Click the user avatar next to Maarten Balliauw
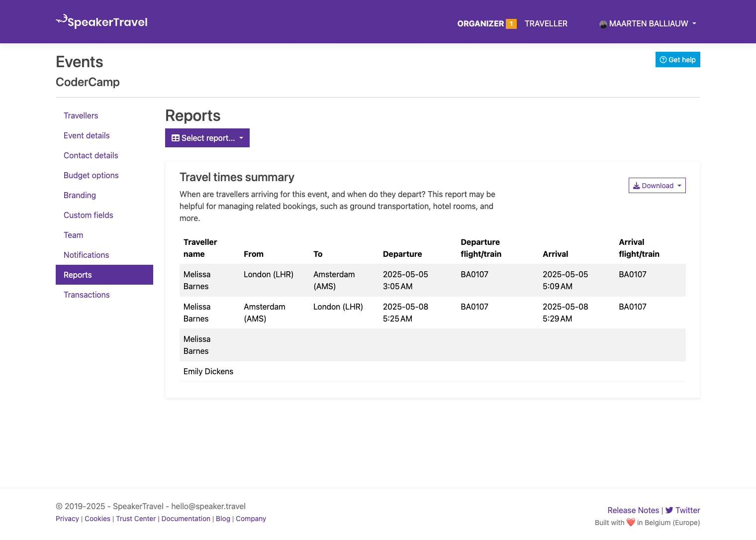756x540 pixels. (x=603, y=24)
